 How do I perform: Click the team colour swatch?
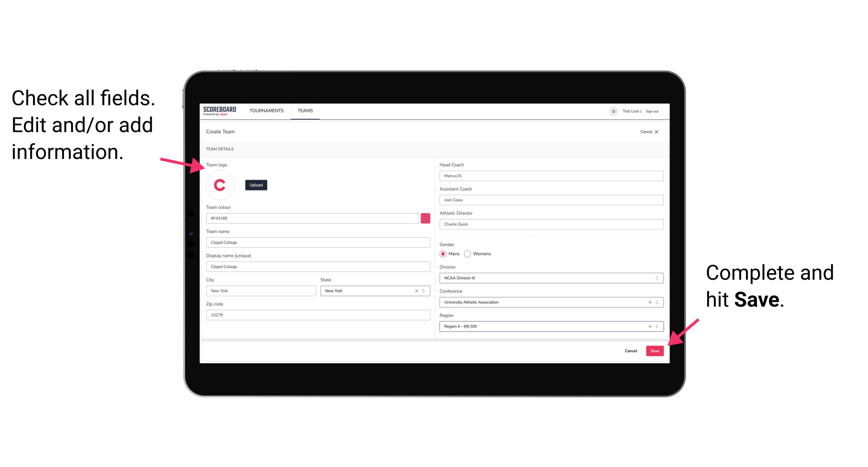click(425, 217)
